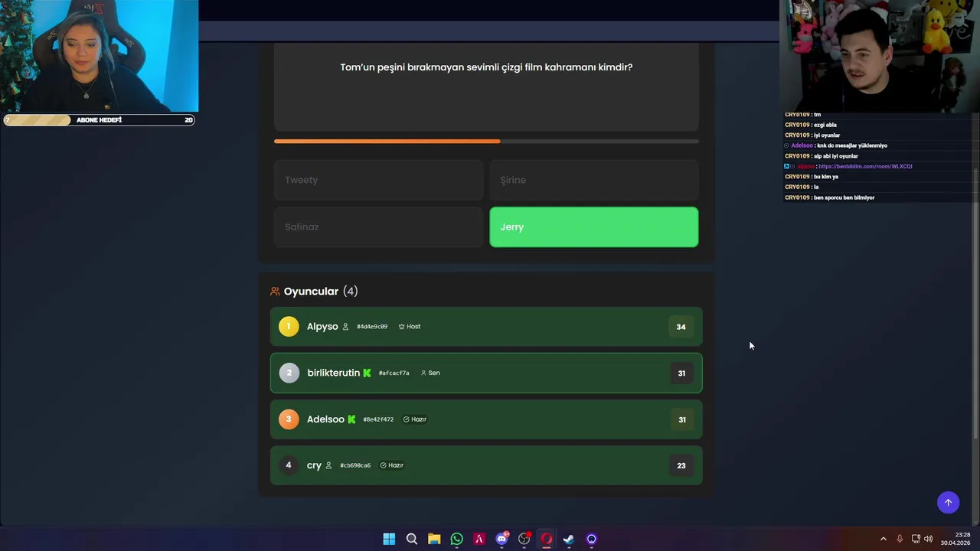This screenshot has height=551, width=980.
Task: Click the Hazır status badge on Adelsoo
Action: (415, 419)
